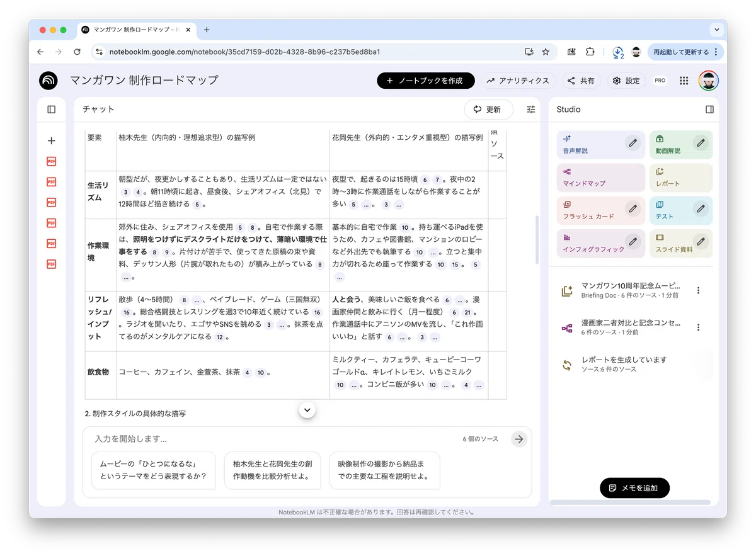Click the 更新 chat button
The width and height of the screenshot is (756, 556).
[x=488, y=110]
